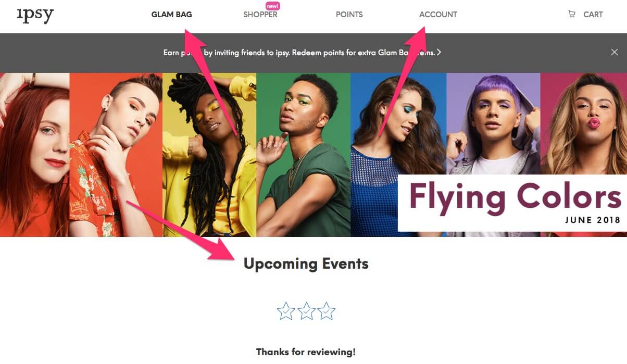The image size is (627, 364).
Task: Follow the earn points invite friends link
Action: [299, 52]
